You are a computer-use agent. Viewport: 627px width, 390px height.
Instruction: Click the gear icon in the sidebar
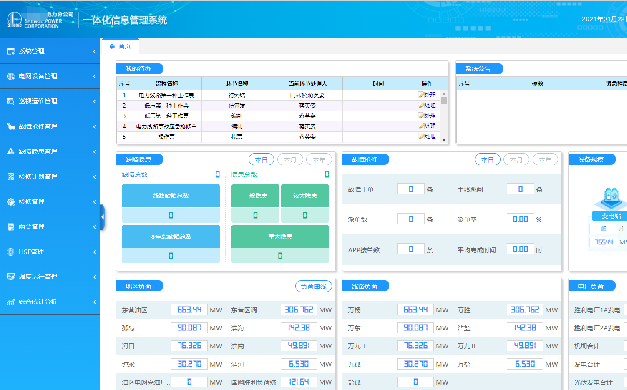coord(11,202)
